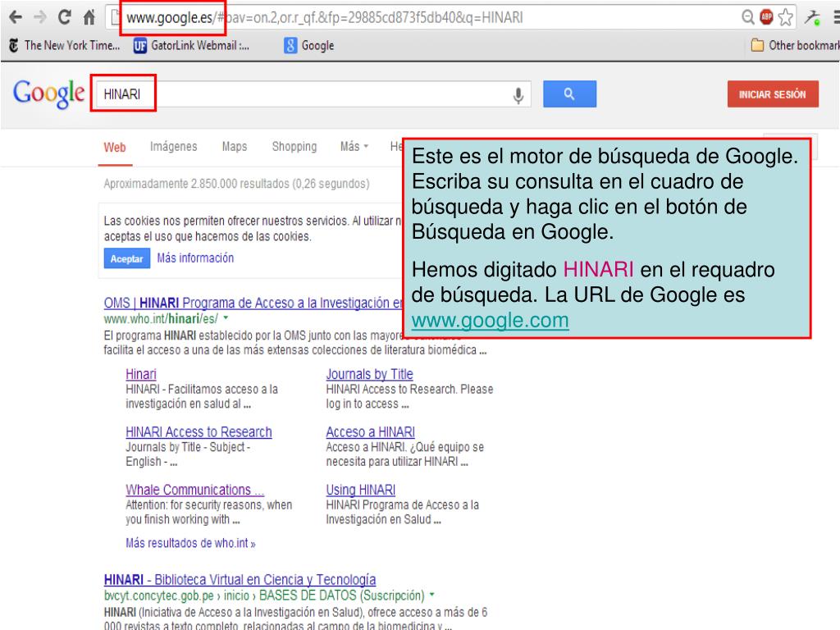This screenshot has width=840, height=630.
Task: Expand the arrow next to bvcyt.concytec.gob.pe URL
Action: 431,596
